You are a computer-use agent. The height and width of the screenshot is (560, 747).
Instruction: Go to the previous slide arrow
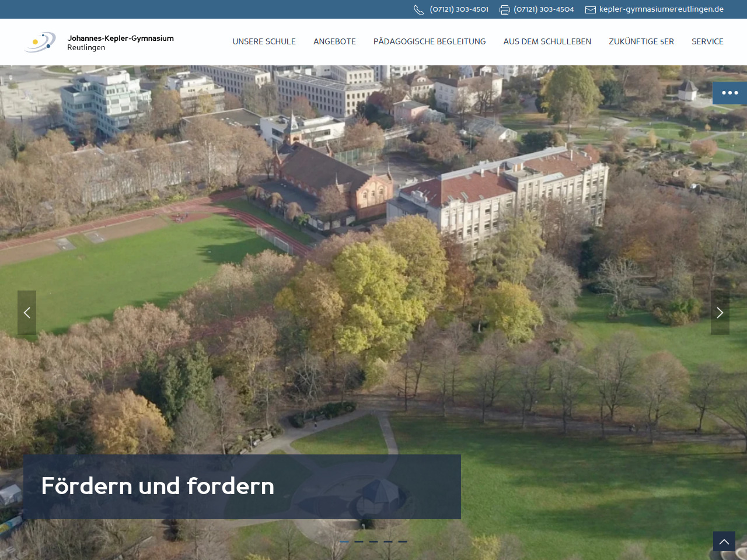tap(27, 313)
